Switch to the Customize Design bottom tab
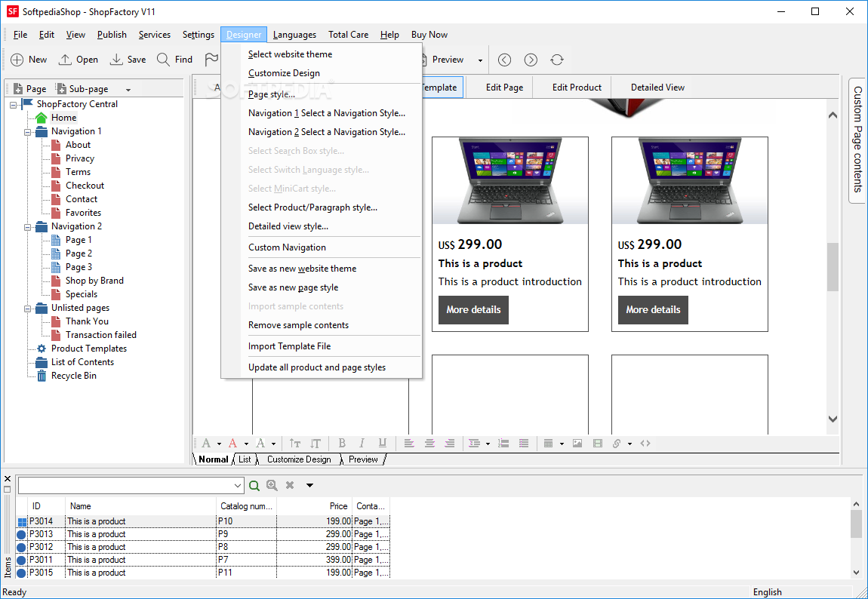868x599 pixels. (x=299, y=459)
